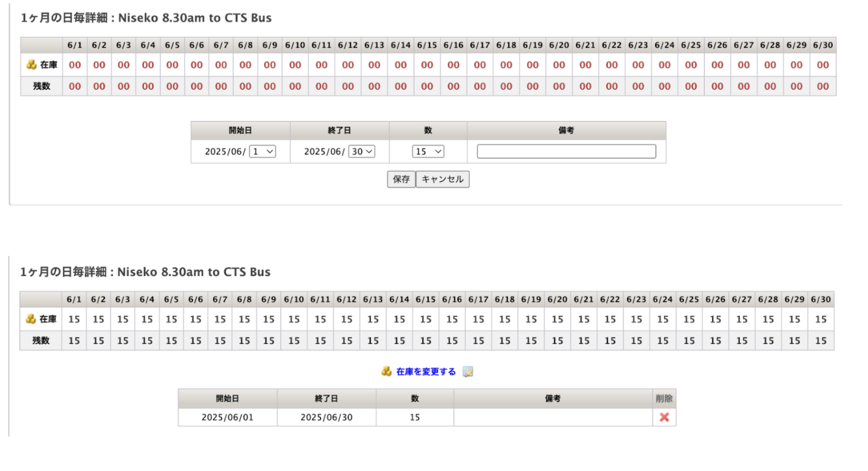Click the 開始日 header above the start day dropdown
Viewport: 868px width, 471px height.
[x=240, y=130]
